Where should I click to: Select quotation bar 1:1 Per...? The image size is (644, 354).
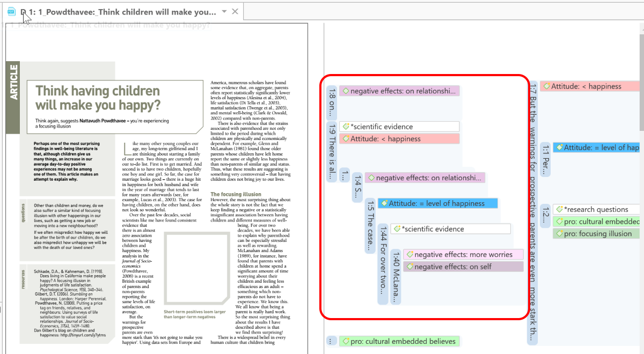pos(546,159)
